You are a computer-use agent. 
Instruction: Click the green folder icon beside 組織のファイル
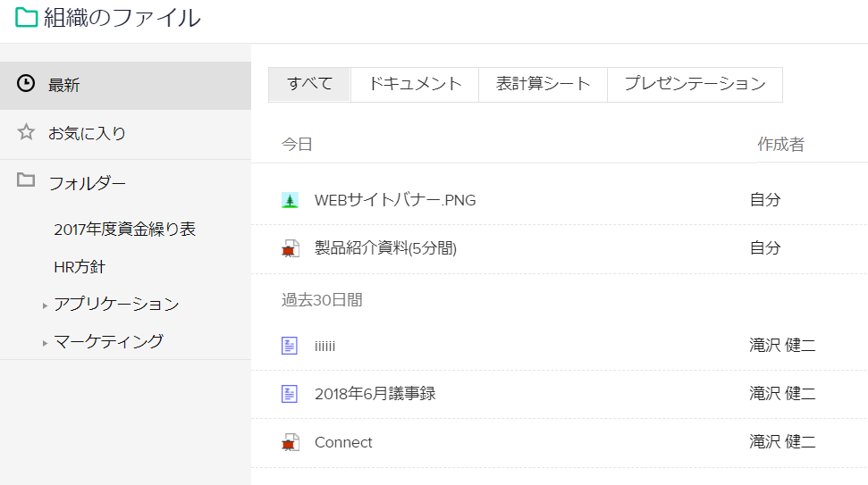(26, 18)
